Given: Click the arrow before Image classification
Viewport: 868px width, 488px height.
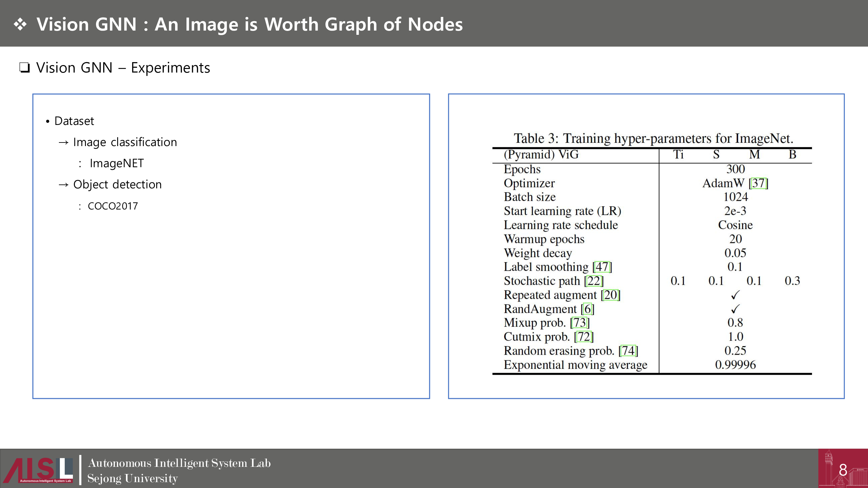Looking at the screenshot, I should (x=63, y=142).
